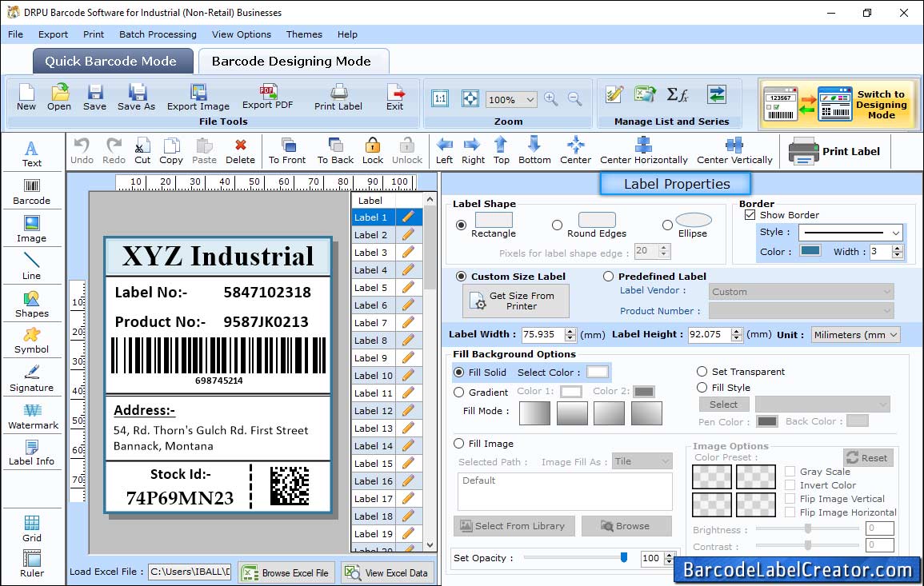The width and height of the screenshot is (924, 586).
Task: Open the File menu
Action: (x=15, y=34)
